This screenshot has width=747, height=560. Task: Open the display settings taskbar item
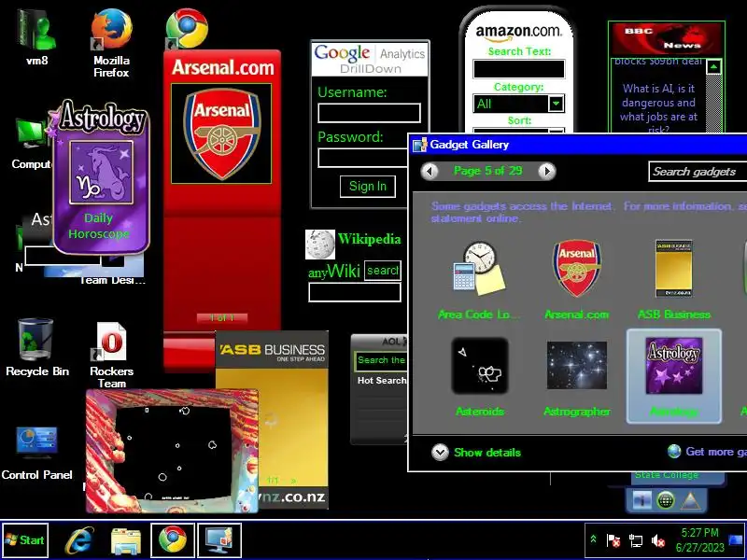tap(219, 539)
